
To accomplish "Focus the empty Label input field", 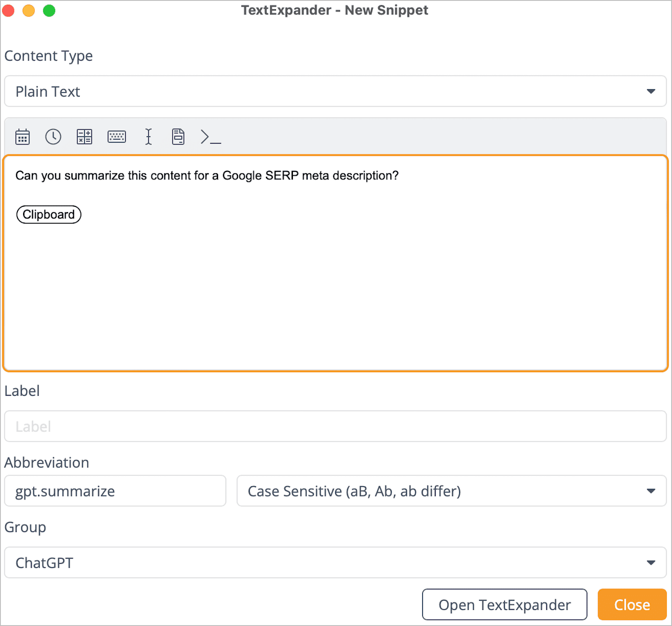I will tap(335, 426).
